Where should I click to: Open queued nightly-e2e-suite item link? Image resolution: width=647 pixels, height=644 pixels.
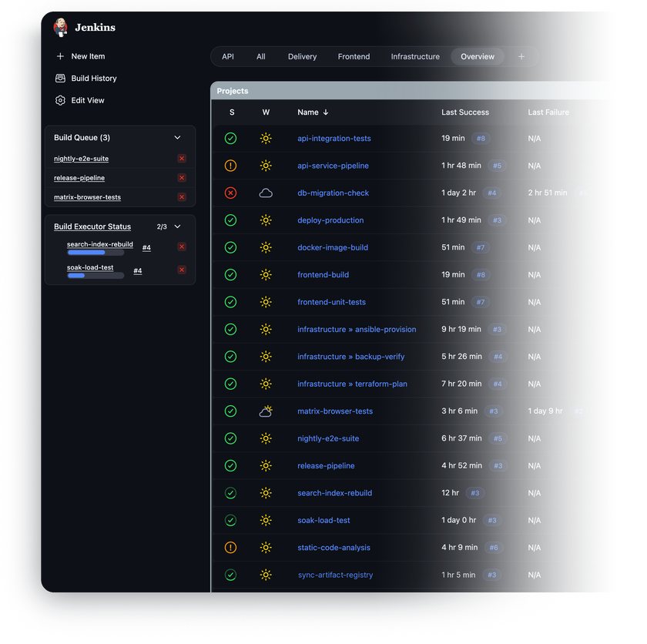[82, 159]
